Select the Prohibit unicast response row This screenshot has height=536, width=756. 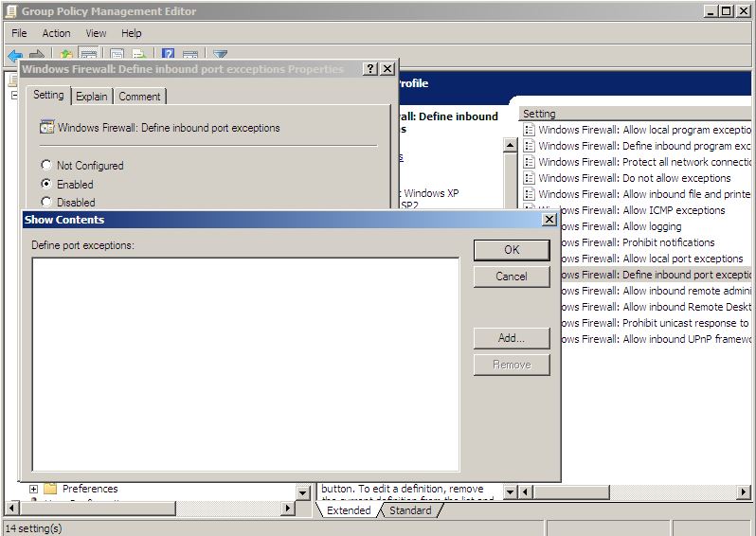pyautogui.click(x=656, y=323)
